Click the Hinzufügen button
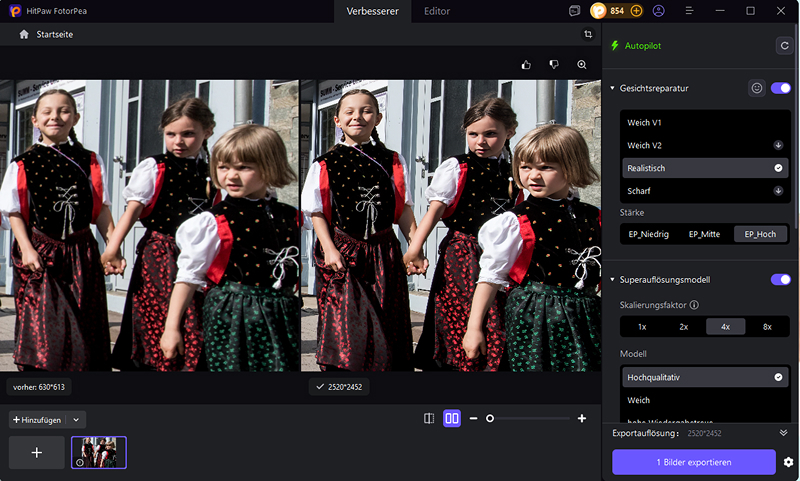Image resolution: width=800 pixels, height=481 pixels. [x=37, y=420]
